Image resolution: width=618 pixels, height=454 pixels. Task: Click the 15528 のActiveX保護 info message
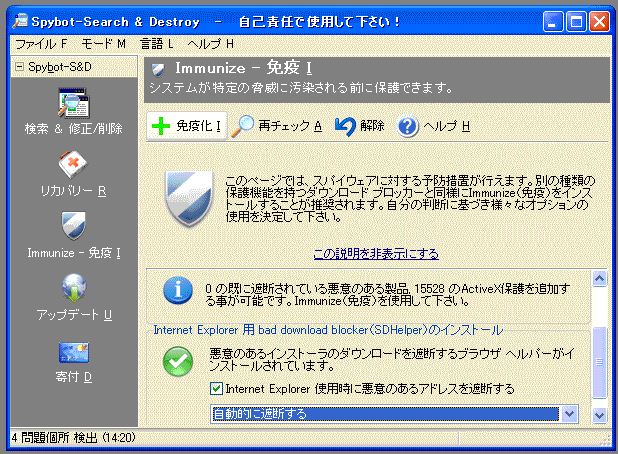387,295
